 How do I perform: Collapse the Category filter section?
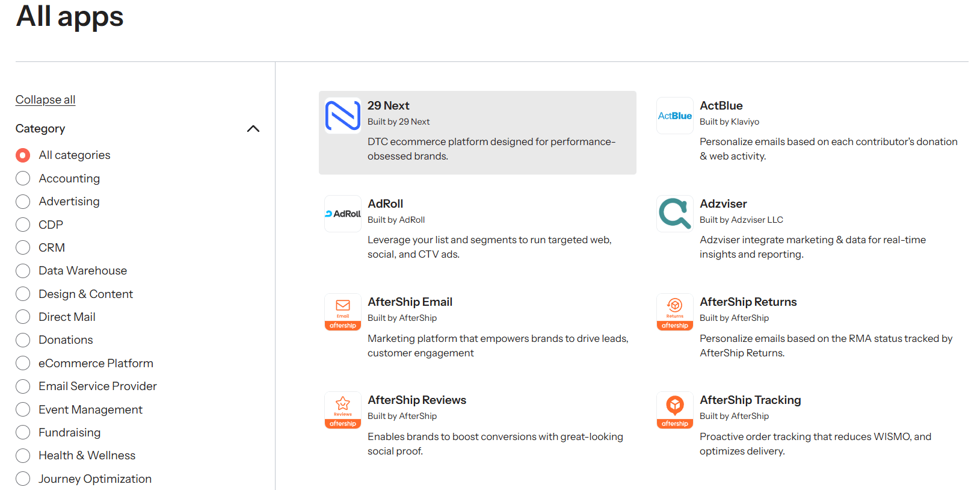point(253,128)
